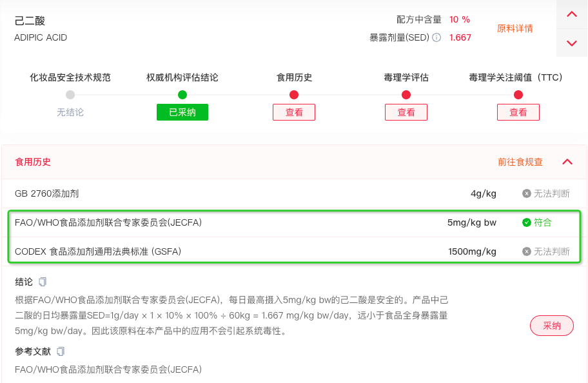Click 查看 under 毒理学评估
The width and height of the screenshot is (588, 383).
tap(406, 112)
